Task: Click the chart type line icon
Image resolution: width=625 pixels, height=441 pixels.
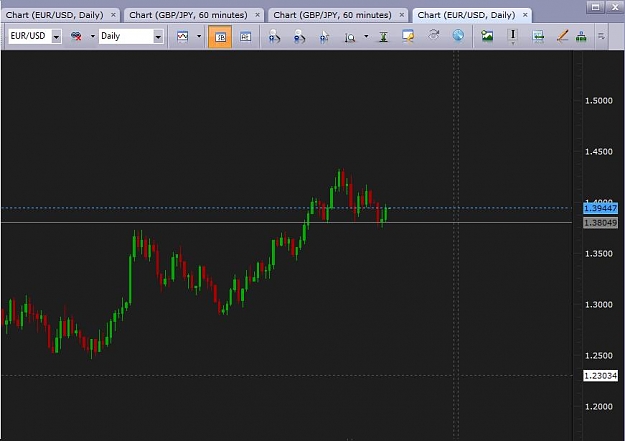Action: (182, 36)
